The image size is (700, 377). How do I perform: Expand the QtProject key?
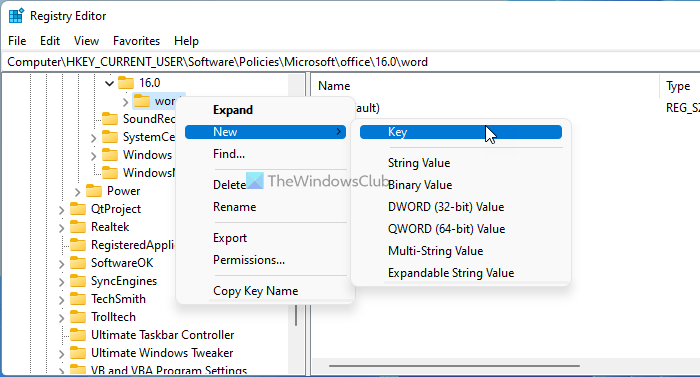click(x=61, y=209)
